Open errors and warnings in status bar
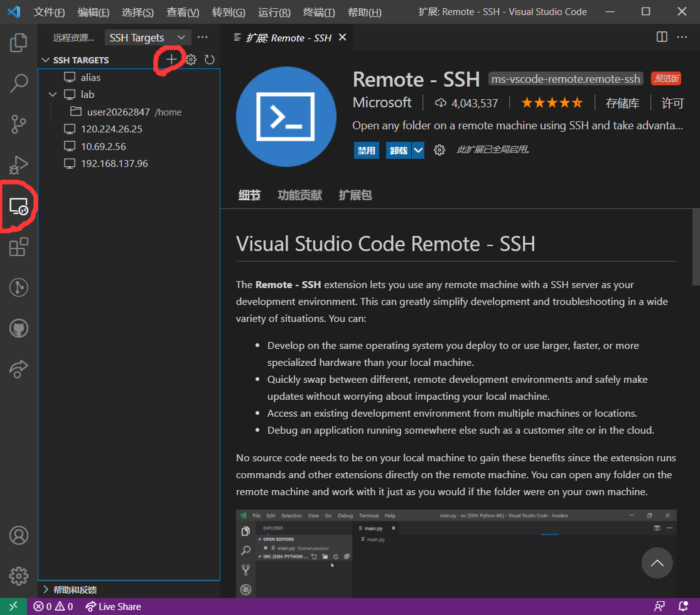The width and height of the screenshot is (700, 615). tap(53, 606)
